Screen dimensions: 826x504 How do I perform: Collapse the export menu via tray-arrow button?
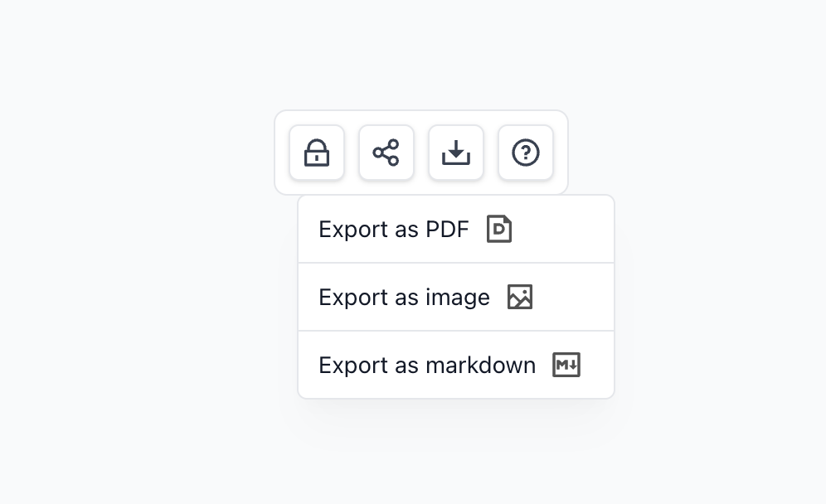456,153
